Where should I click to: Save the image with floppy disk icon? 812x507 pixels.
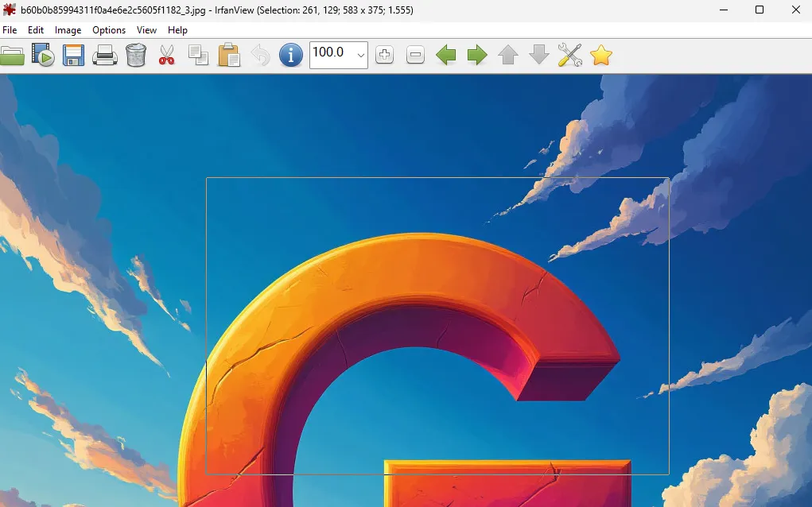73,55
